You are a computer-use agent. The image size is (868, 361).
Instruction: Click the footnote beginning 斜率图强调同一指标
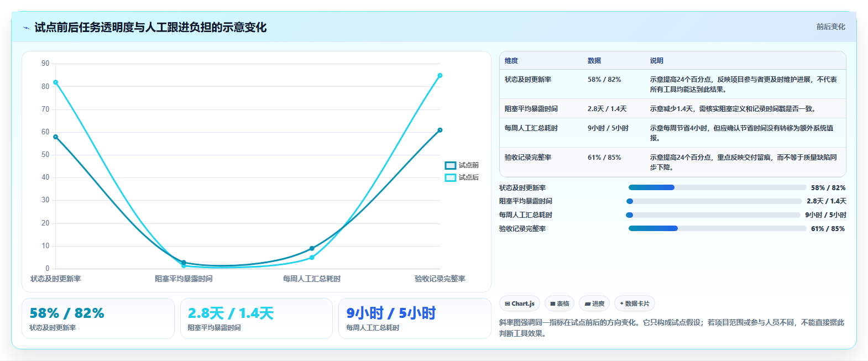[672, 328]
